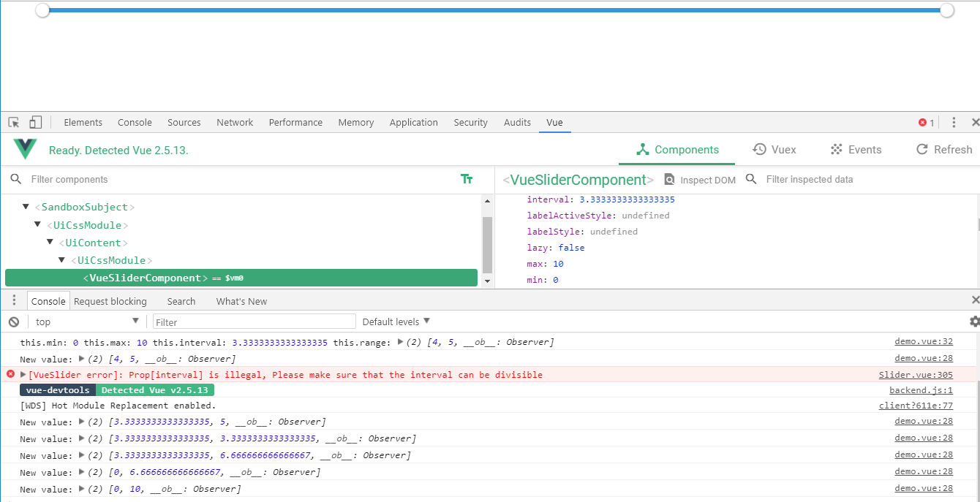
Task: Switch to the Vuex tab
Action: (x=774, y=150)
